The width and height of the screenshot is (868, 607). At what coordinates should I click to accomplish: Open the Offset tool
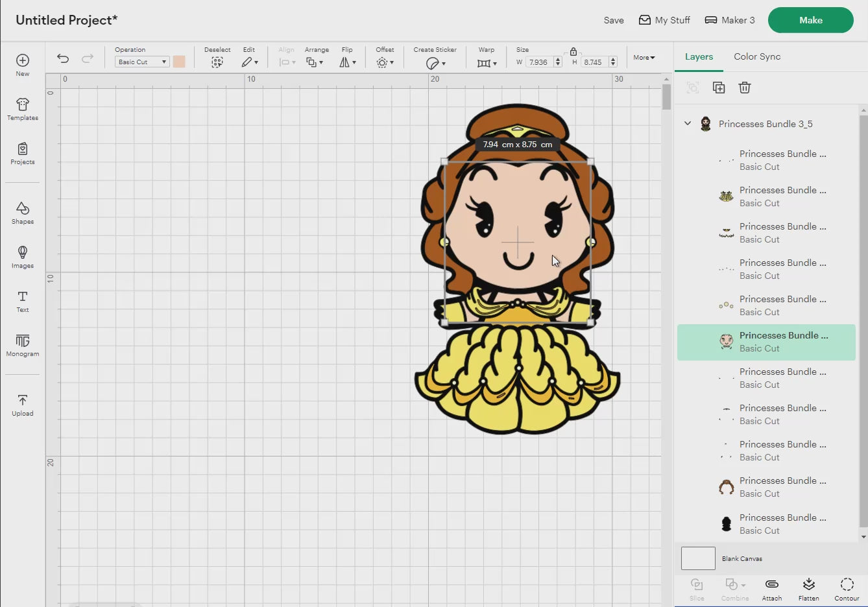[385, 62]
